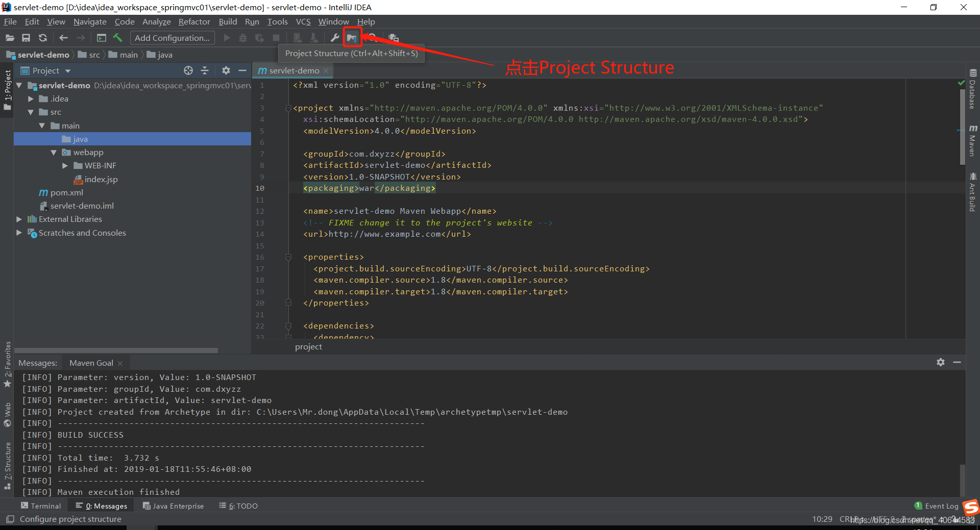Collapse all in Project panel
Viewport: 980px width, 530px height.
tap(205, 70)
